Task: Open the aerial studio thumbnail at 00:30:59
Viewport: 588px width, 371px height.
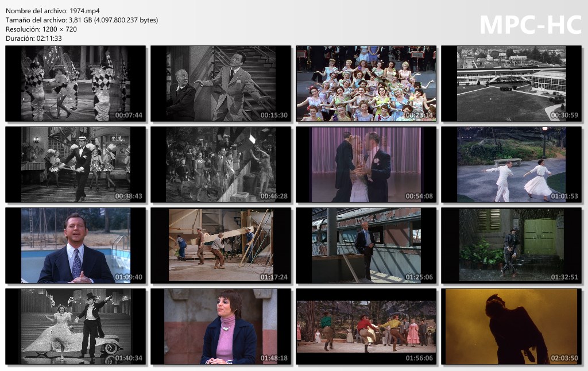Action: click(x=512, y=84)
